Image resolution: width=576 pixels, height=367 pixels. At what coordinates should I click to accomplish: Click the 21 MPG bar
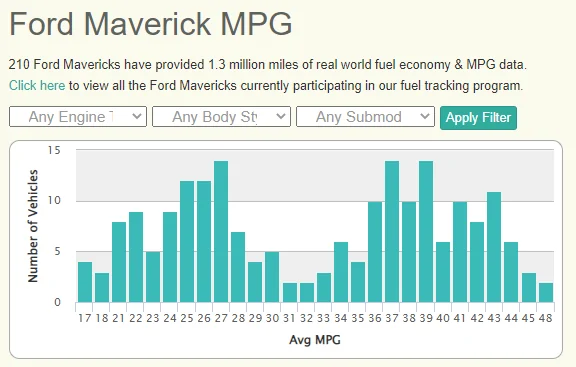pyautogui.click(x=119, y=262)
